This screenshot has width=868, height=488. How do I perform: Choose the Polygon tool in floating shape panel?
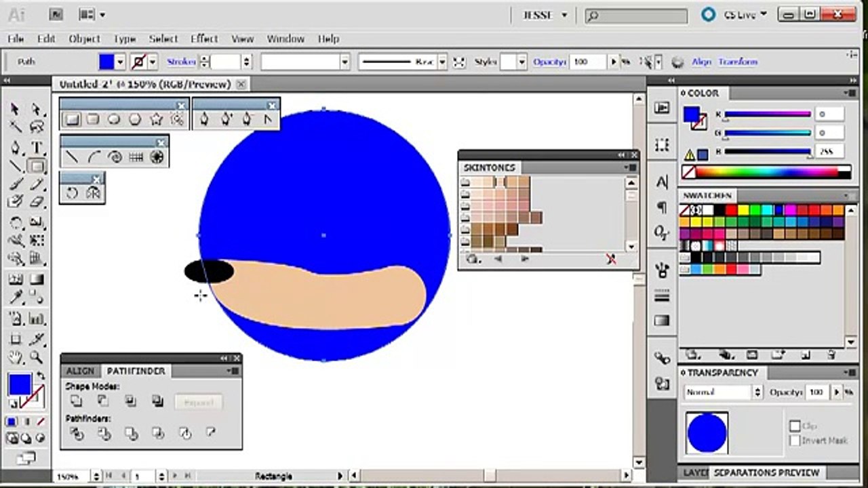135,120
